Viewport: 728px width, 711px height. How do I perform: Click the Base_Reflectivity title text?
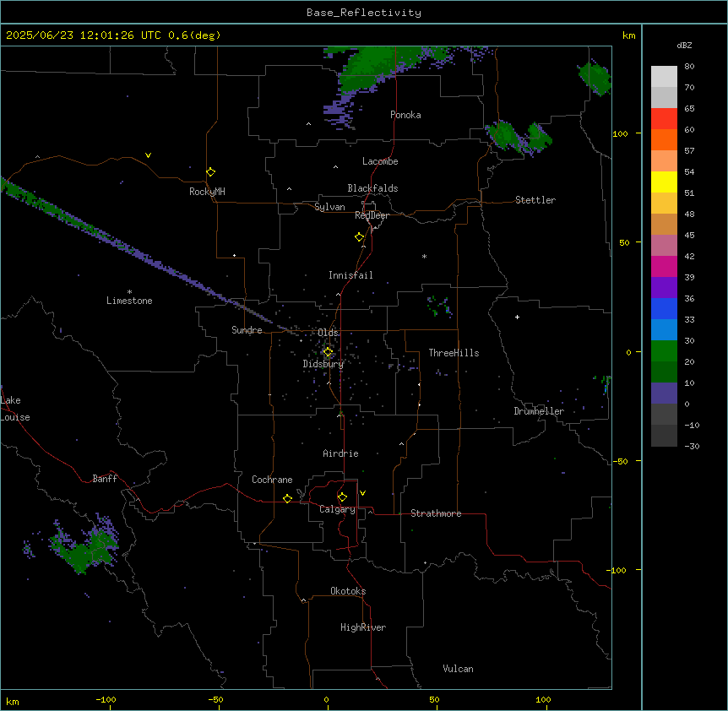click(364, 13)
